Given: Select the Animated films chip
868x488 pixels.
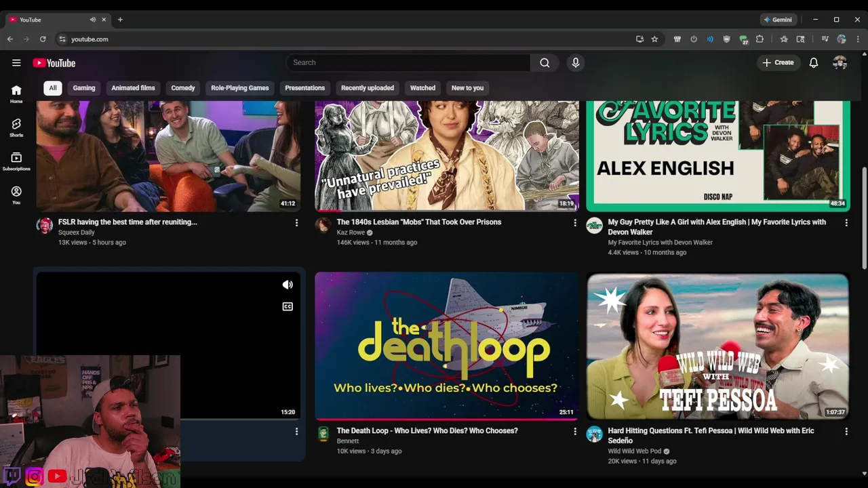Looking at the screenshot, I should coord(133,88).
